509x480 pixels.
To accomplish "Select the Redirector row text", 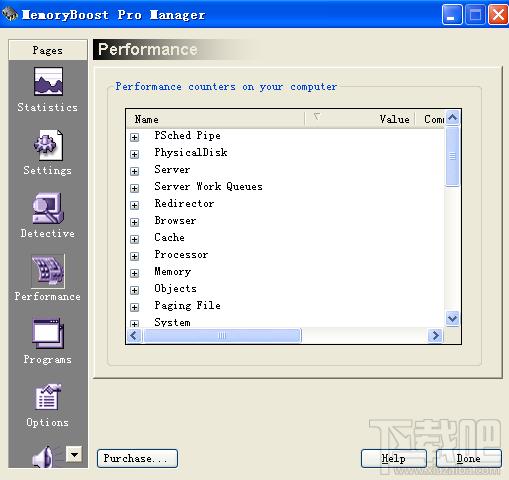I will click(x=184, y=203).
